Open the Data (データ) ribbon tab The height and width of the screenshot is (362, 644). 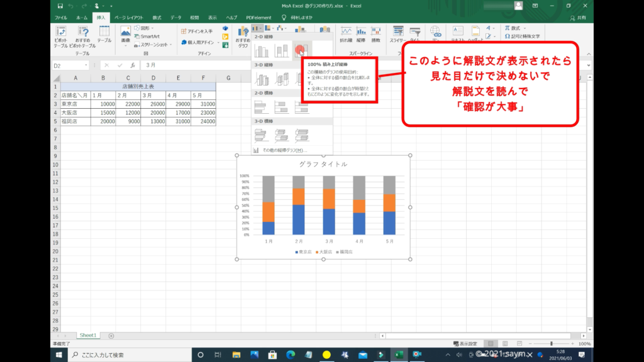coord(175,18)
